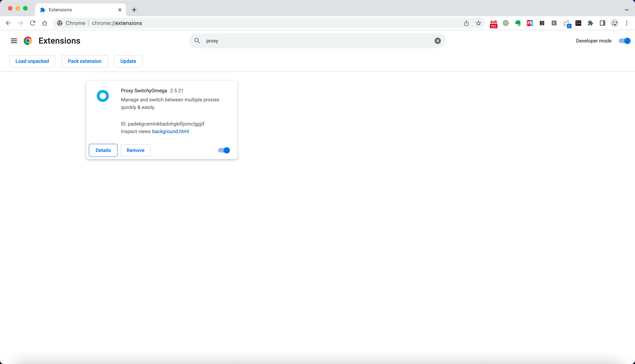This screenshot has width=635, height=364.
Task: Open Chrome's three-dot customize menu
Action: (626, 23)
